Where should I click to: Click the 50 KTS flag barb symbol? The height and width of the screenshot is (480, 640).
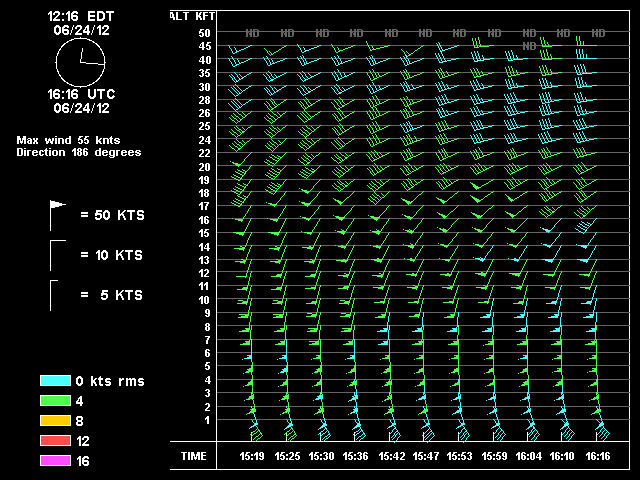(x=58, y=216)
